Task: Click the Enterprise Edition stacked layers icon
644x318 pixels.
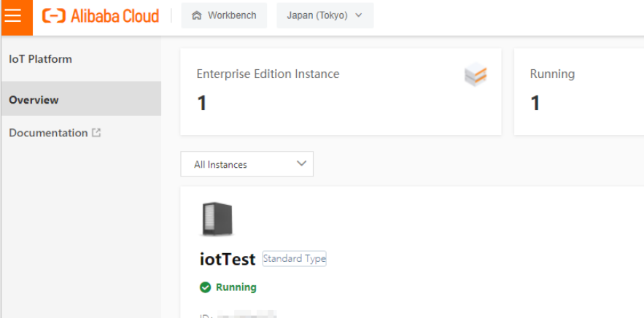Action: click(476, 75)
